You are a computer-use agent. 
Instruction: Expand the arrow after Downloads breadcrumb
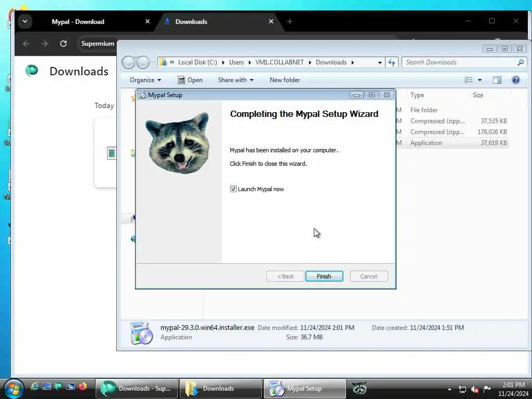[x=353, y=62]
